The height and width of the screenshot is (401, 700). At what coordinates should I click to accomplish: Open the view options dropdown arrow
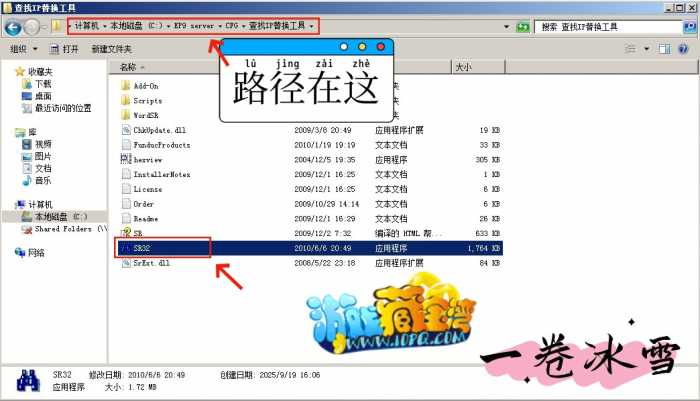647,48
